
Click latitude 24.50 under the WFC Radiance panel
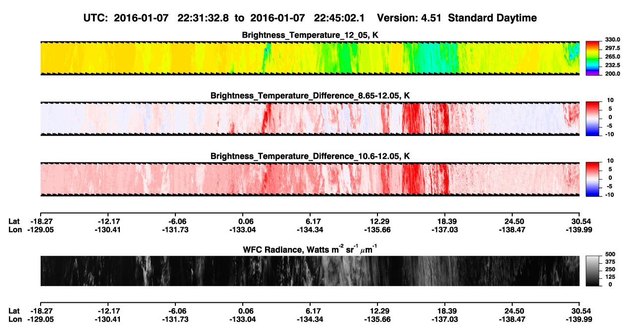512,311
